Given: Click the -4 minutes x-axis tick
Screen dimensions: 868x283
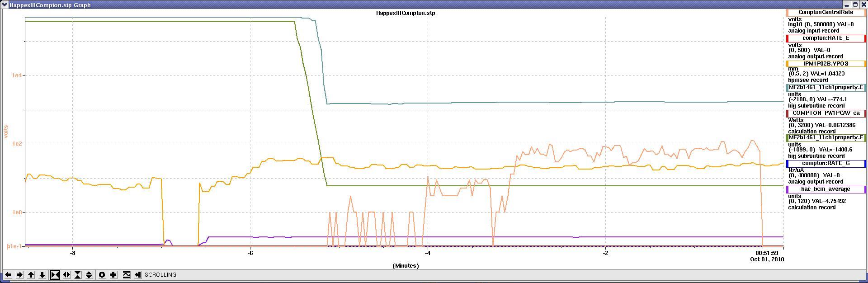Looking at the screenshot, I should click(428, 253).
